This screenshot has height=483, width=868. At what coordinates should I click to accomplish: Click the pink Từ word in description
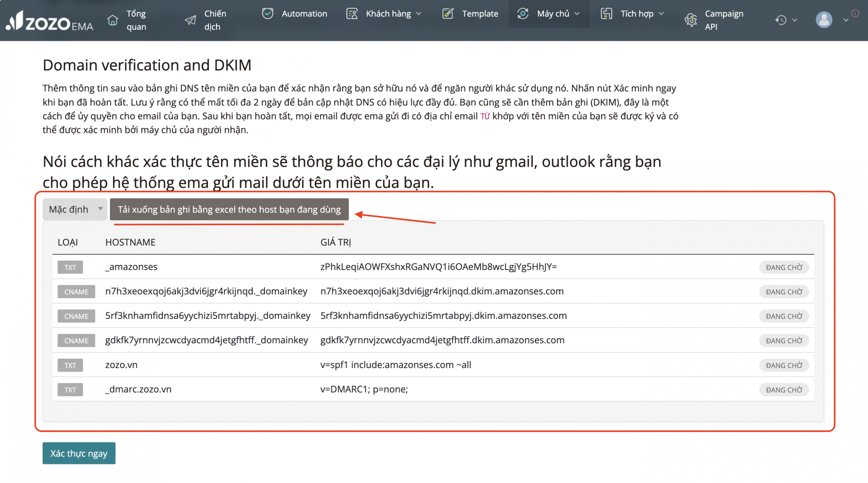pyautogui.click(x=485, y=116)
